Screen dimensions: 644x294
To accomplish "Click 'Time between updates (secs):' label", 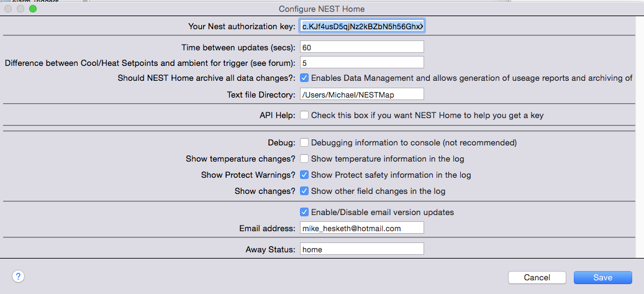I will tap(238, 47).
